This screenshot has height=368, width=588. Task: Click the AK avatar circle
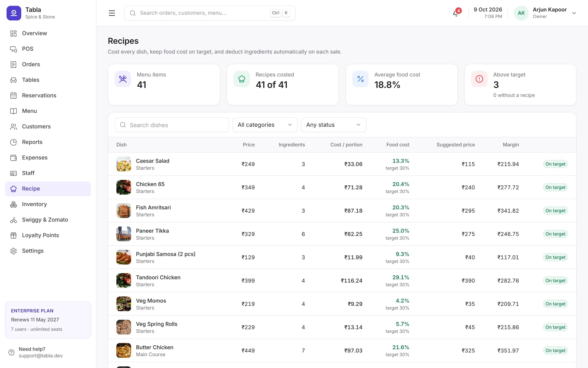click(521, 13)
